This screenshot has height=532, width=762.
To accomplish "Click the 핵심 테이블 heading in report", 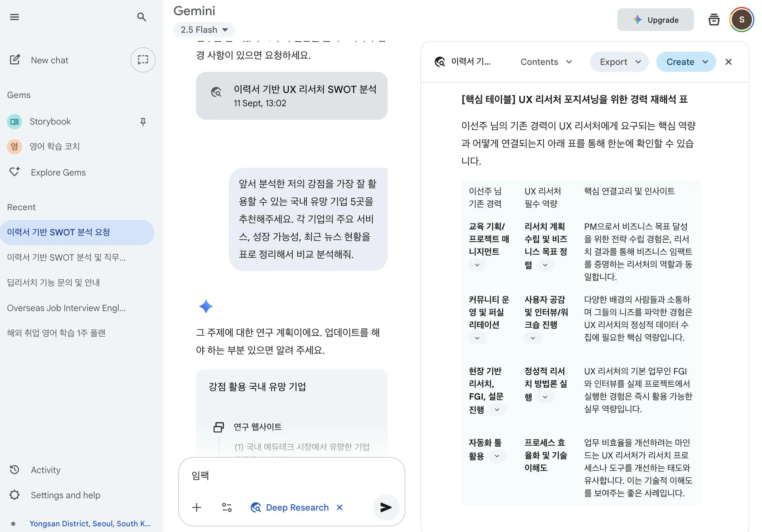I will point(574,99).
